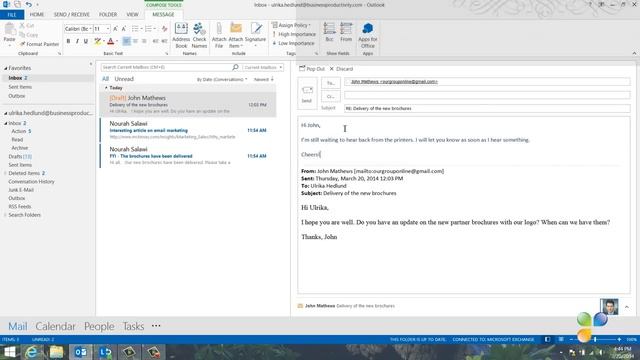The width and height of the screenshot is (640, 360).
Task: Click the Numbering list icon
Action: (x=148, y=29)
